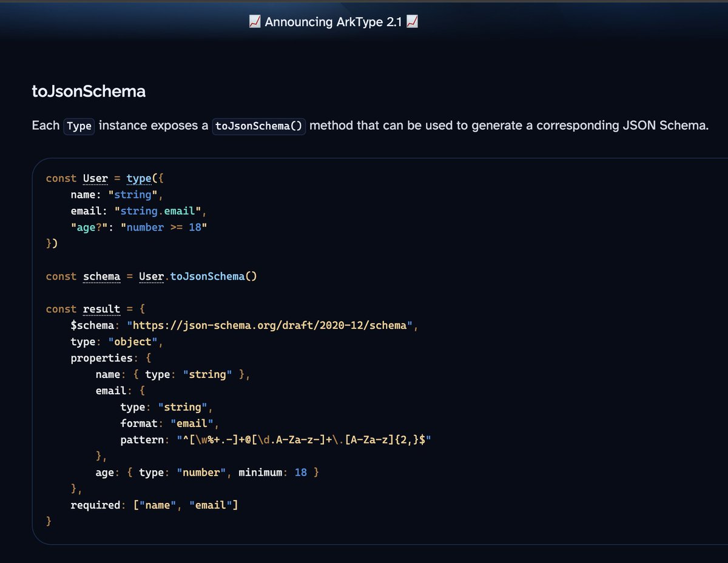Image resolution: width=728 pixels, height=563 pixels.
Task: Click the type function call after "User ="
Action: click(139, 178)
